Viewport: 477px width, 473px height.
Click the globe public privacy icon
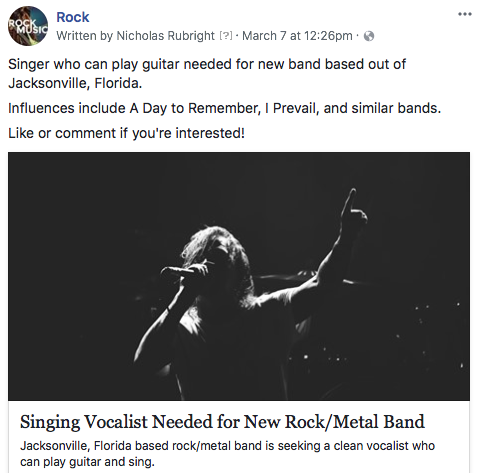point(369,36)
